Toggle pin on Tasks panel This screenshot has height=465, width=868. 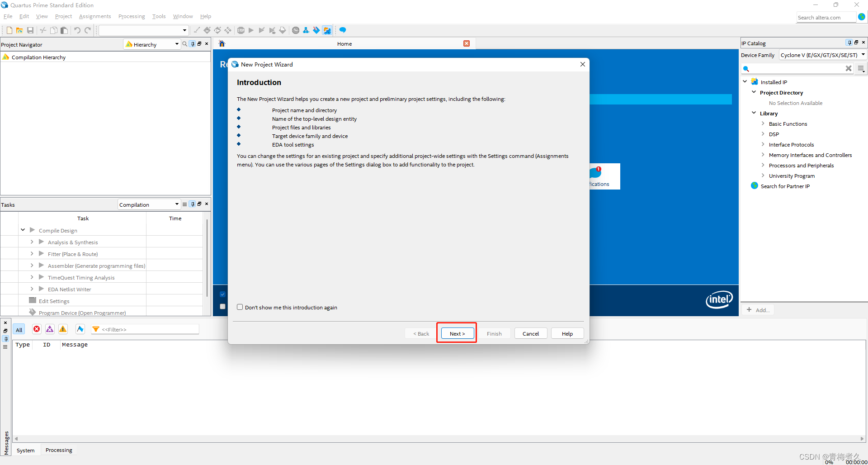(x=193, y=204)
